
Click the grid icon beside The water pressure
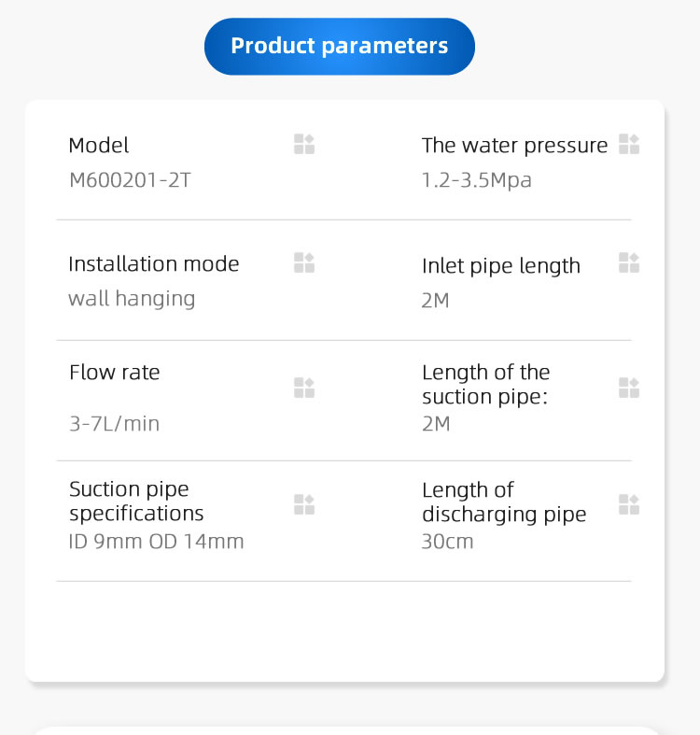point(629,144)
